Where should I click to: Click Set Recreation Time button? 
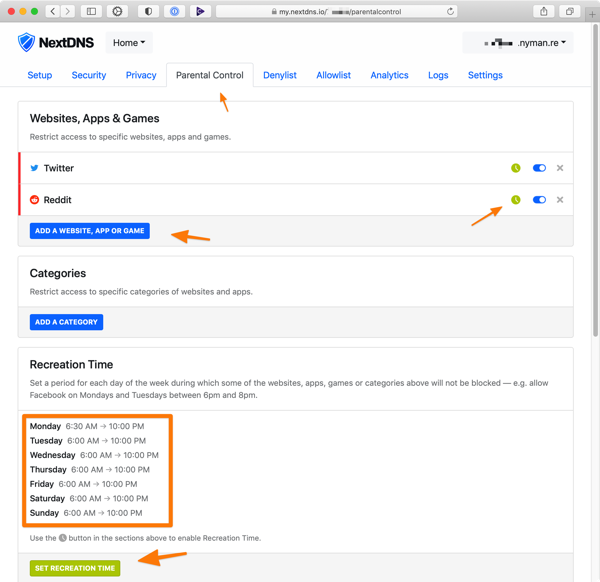click(x=75, y=568)
